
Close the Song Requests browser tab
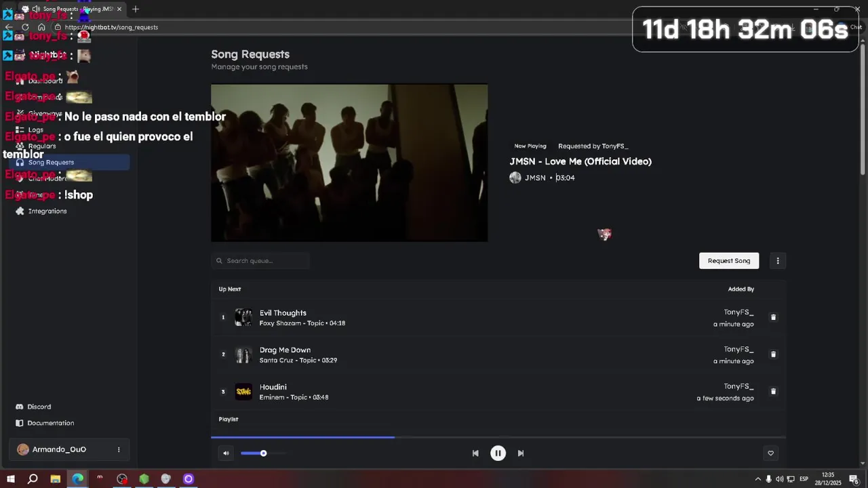tap(119, 9)
